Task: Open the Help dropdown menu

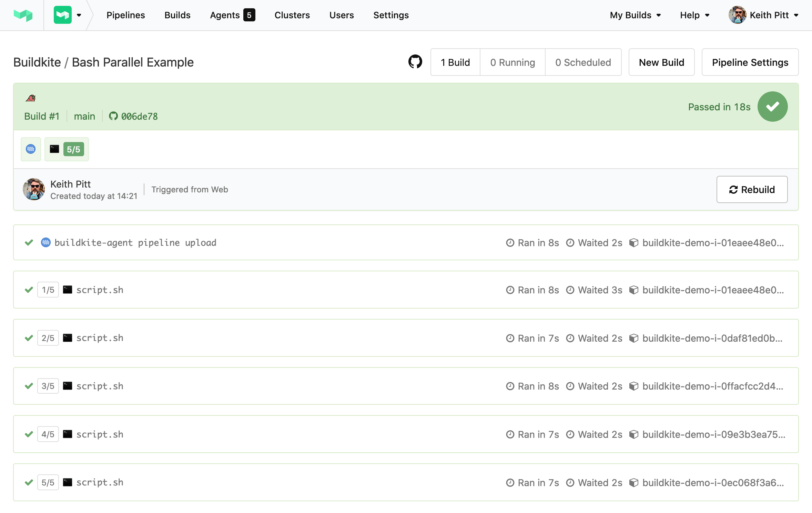Action: pos(694,15)
